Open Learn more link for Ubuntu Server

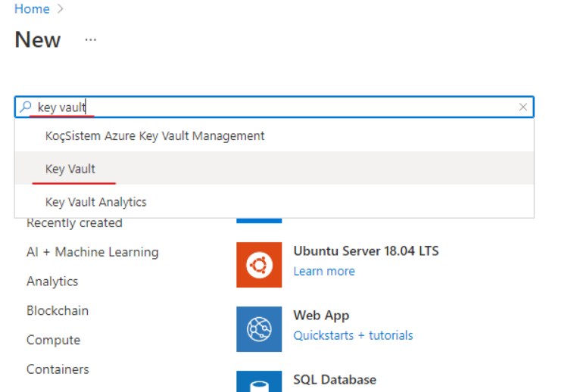pyautogui.click(x=324, y=271)
